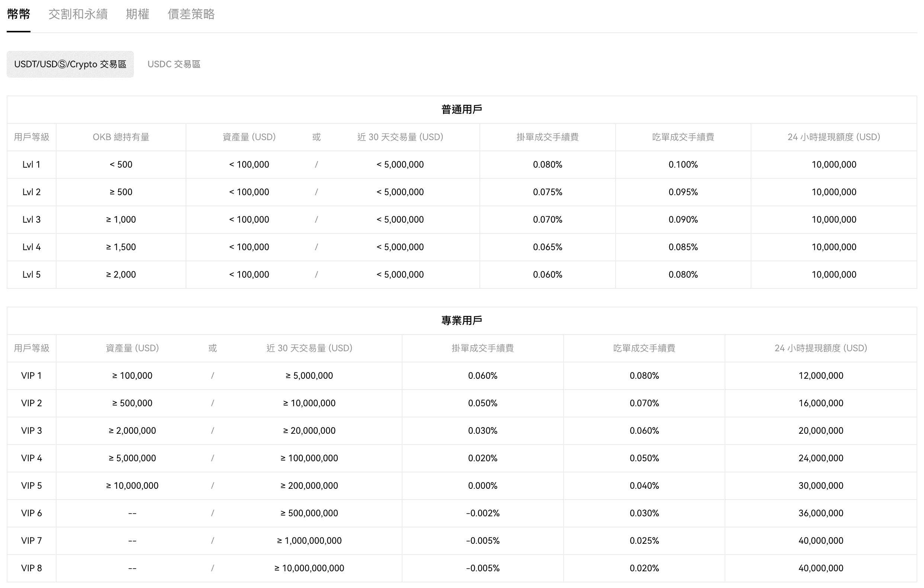Click the VIP 4 row label
The image size is (924, 588).
[x=32, y=458]
